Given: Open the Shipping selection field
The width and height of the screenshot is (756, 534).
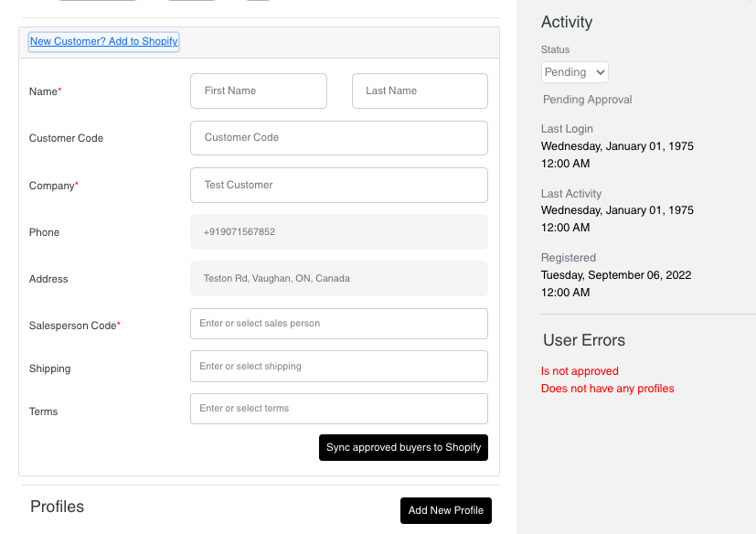Looking at the screenshot, I should coord(338,366).
